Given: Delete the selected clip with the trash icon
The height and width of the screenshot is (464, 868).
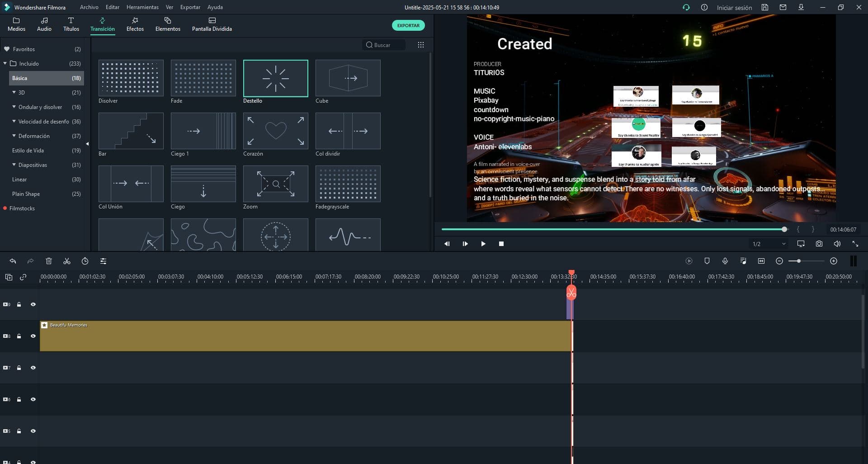Looking at the screenshot, I should [x=49, y=261].
